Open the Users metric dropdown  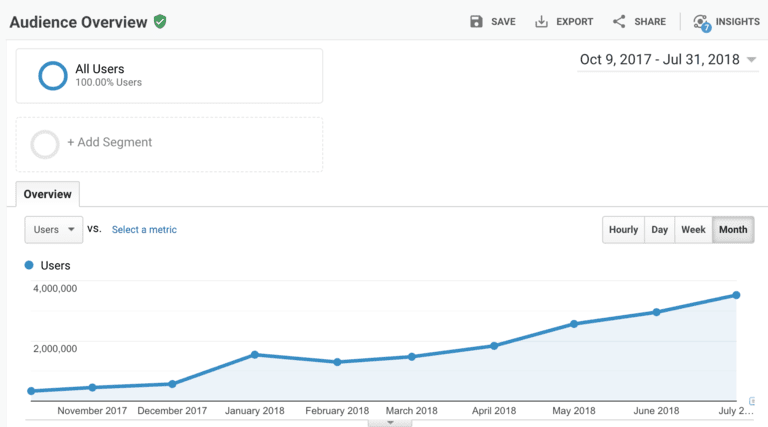(x=53, y=230)
